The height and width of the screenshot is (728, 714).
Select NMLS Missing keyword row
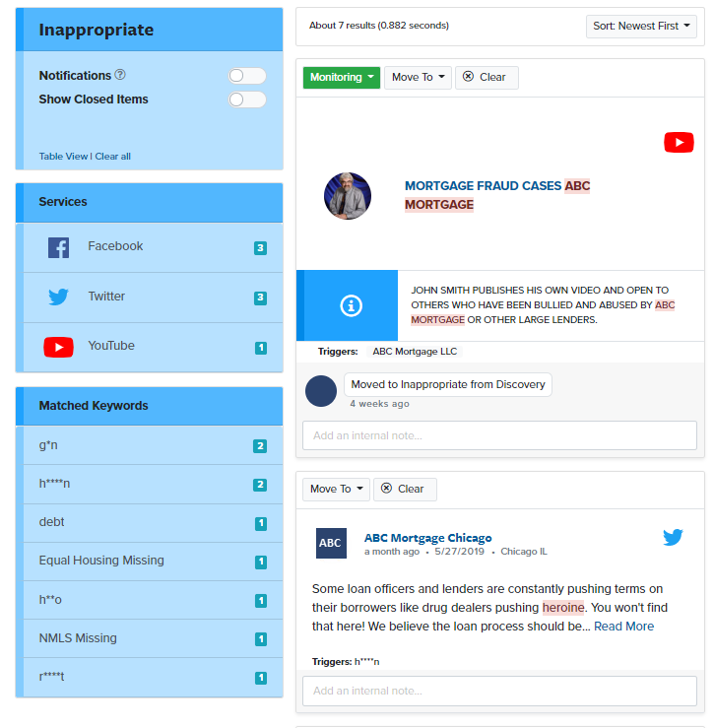point(154,638)
